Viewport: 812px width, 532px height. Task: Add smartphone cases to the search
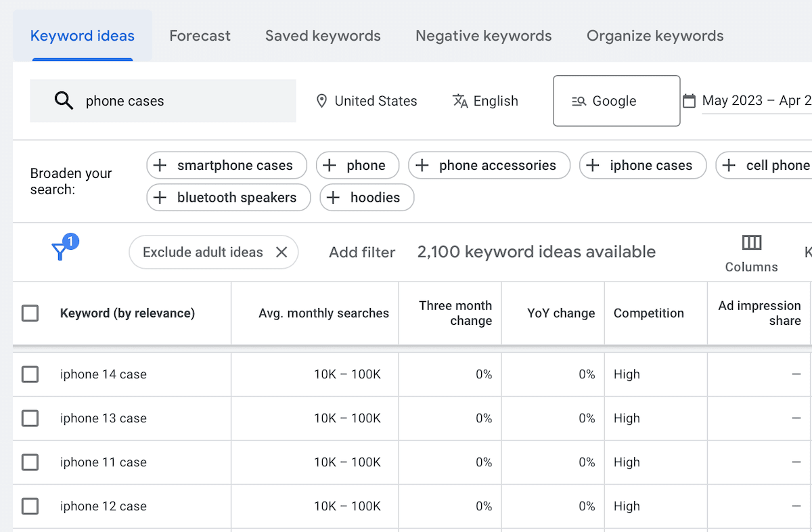[x=227, y=165]
